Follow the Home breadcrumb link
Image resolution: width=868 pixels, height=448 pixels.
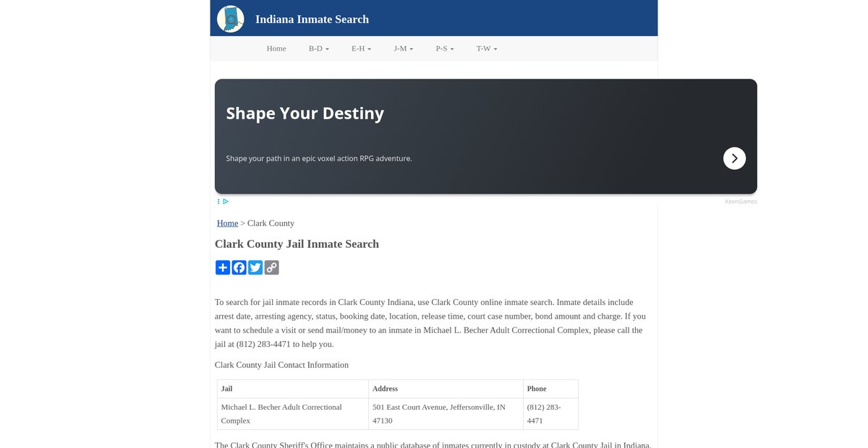(227, 223)
